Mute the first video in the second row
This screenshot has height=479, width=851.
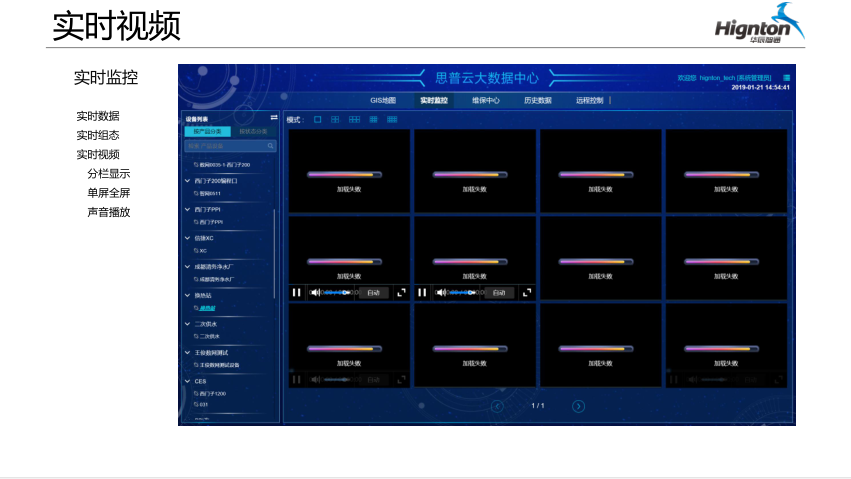[315, 293]
